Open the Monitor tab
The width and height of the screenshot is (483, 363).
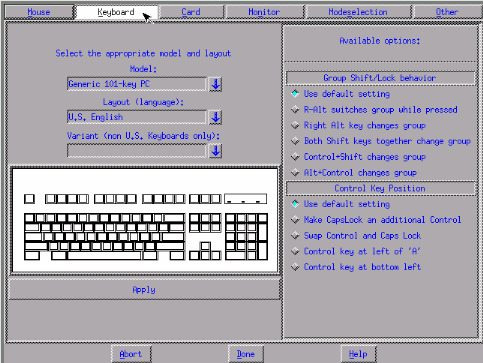point(264,12)
